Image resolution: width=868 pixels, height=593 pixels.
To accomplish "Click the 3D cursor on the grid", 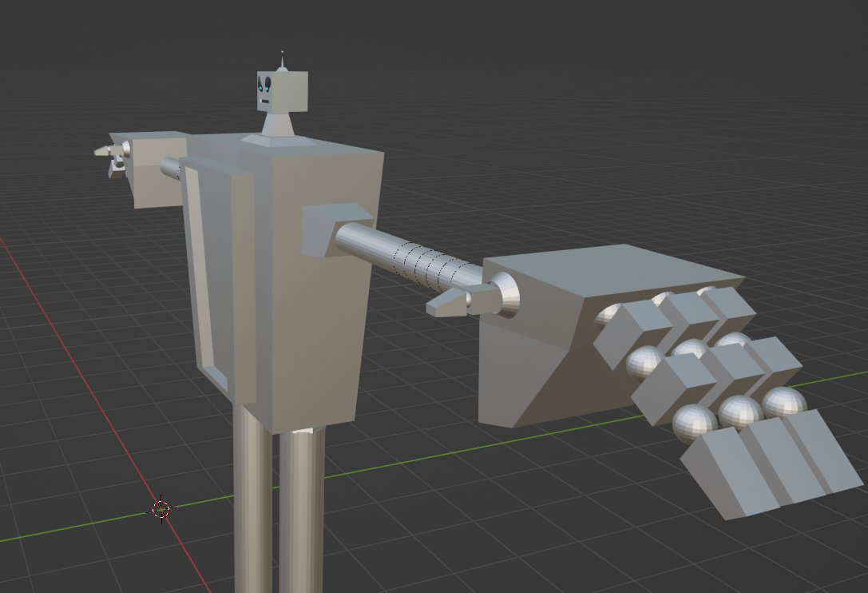I will click(161, 508).
